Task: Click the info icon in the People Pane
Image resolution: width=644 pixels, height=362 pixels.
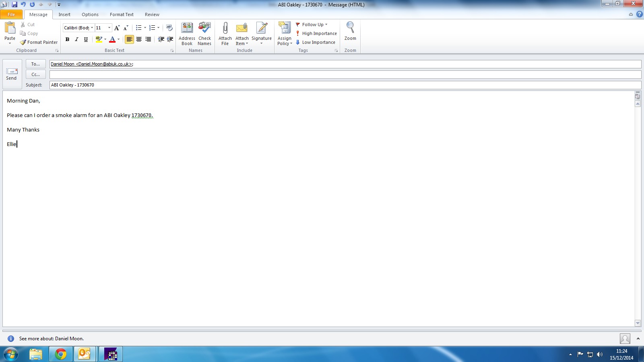Action: (x=11, y=339)
